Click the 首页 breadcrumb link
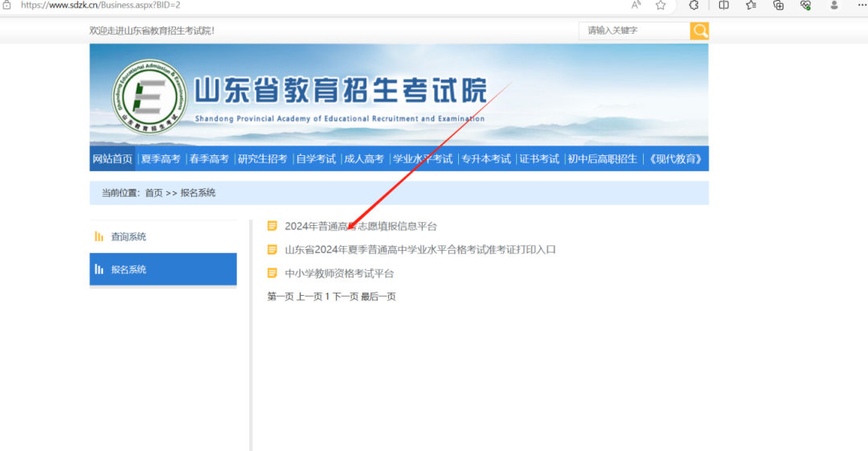 (x=154, y=193)
